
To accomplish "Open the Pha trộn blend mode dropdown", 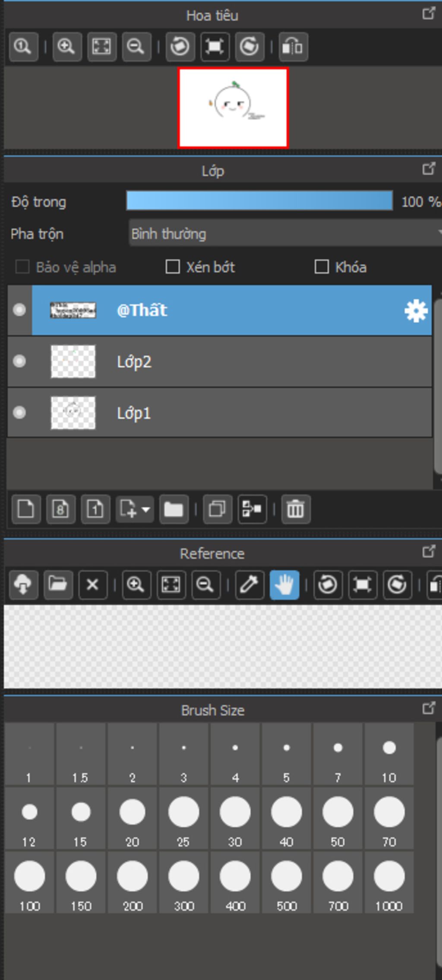I will point(285,233).
